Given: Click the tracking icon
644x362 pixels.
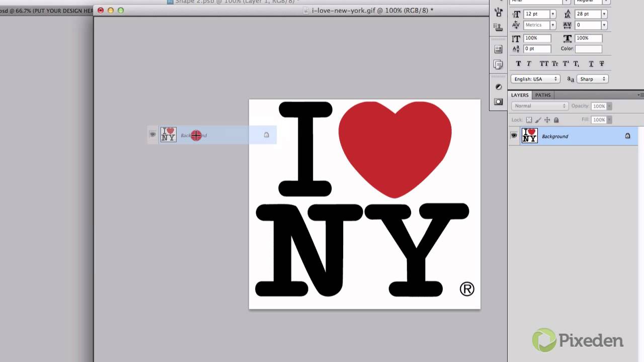Looking at the screenshot, I should [x=568, y=25].
